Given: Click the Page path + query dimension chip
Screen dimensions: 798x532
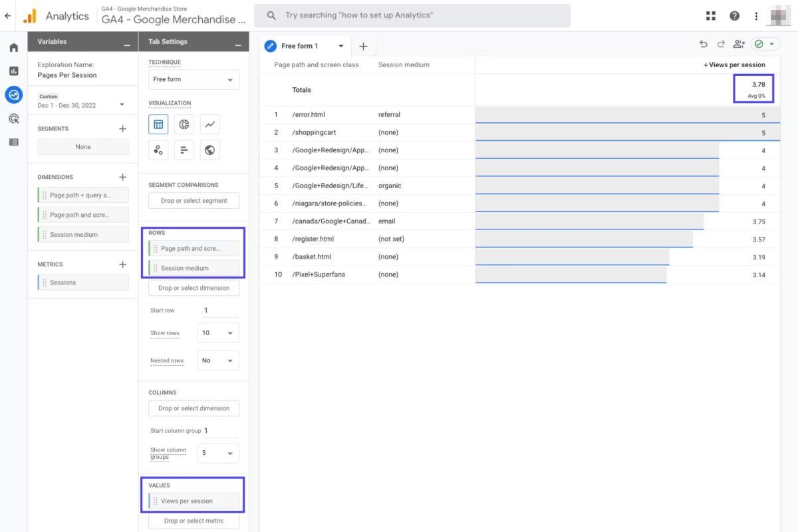Looking at the screenshot, I should pos(83,196).
